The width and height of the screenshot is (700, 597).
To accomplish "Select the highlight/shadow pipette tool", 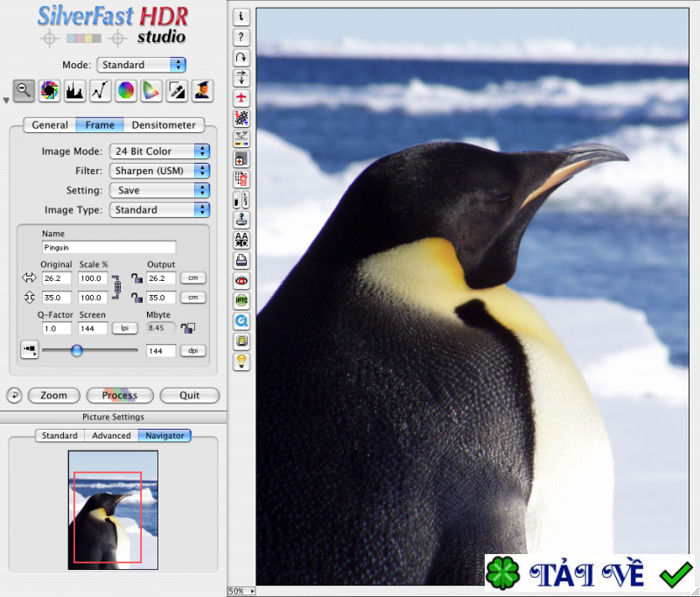I will click(177, 89).
